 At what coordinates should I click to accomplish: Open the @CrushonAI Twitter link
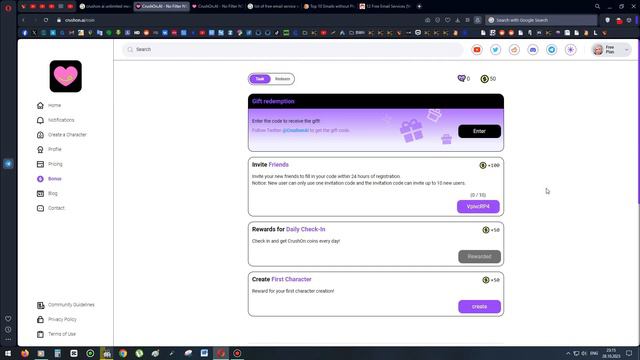[296, 131]
